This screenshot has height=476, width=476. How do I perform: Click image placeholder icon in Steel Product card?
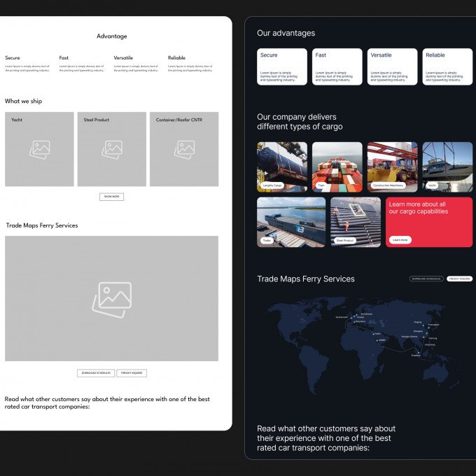click(x=112, y=148)
